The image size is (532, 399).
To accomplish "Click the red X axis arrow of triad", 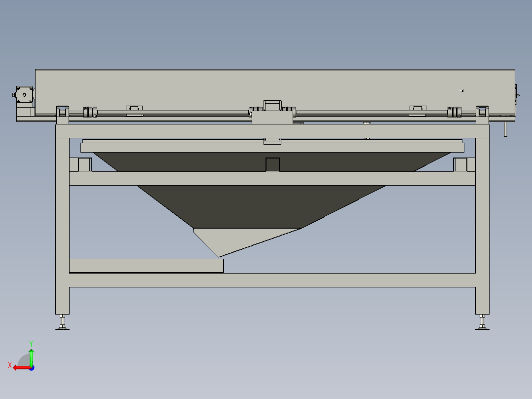I will (x=21, y=368).
